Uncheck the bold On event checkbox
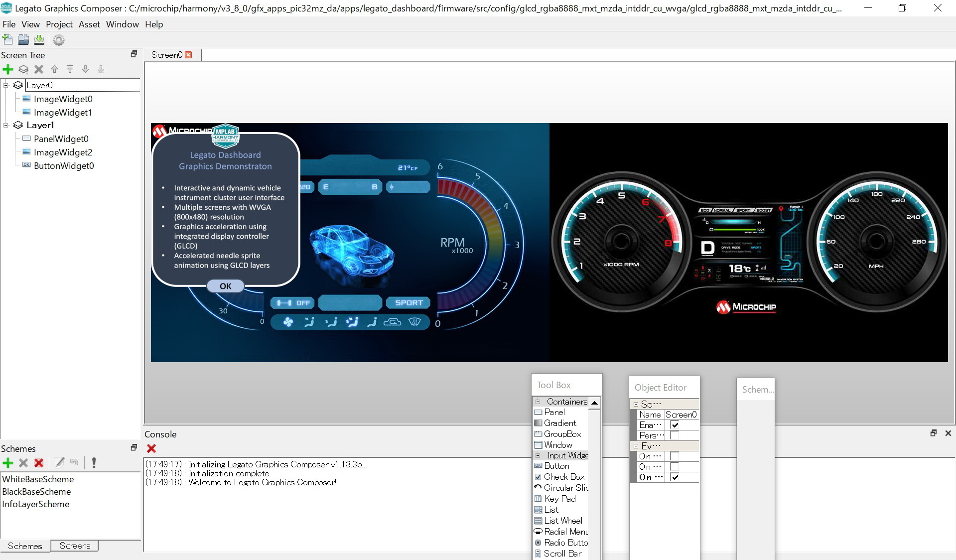The image size is (956, 560). pyautogui.click(x=675, y=477)
